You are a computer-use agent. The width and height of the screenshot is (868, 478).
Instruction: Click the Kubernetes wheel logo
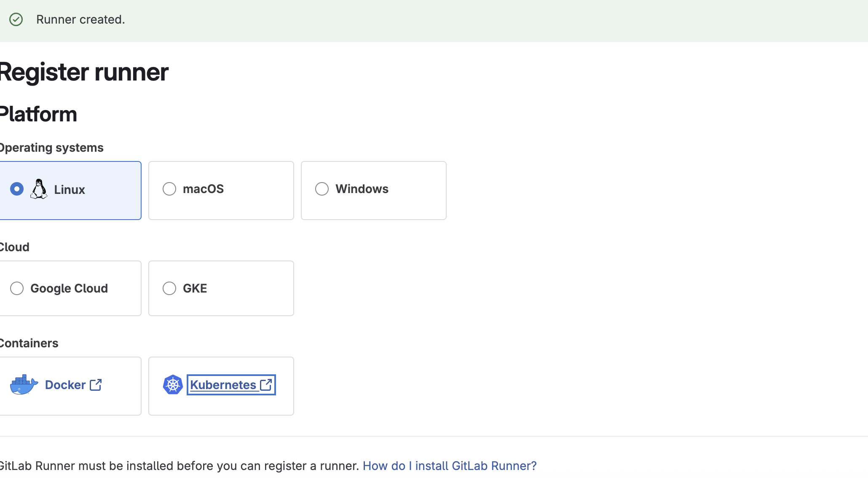[x=172, y=384]
